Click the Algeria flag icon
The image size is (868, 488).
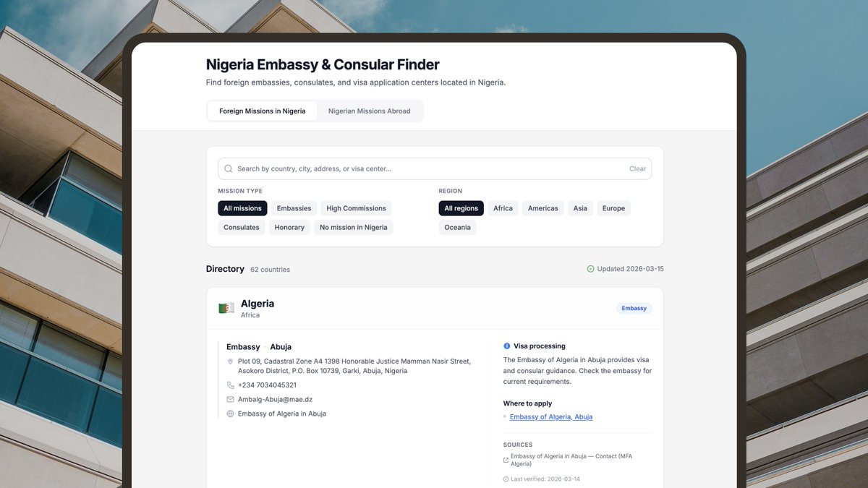(226, 309)
